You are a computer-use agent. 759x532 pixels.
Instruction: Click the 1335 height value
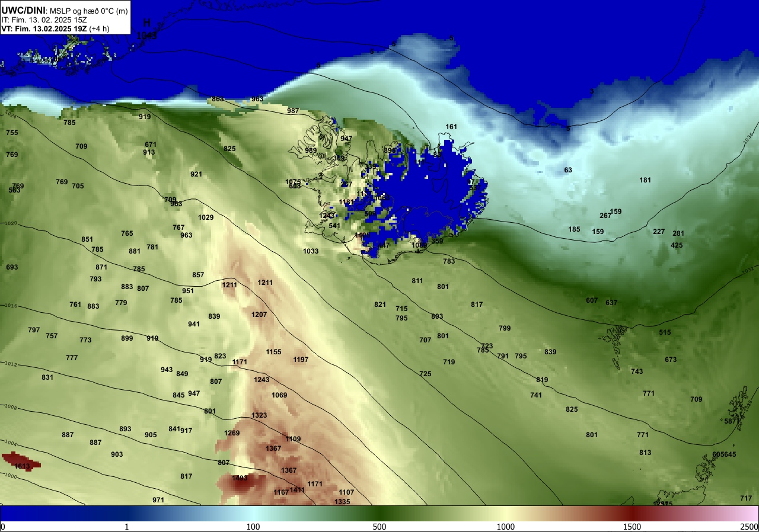tap(342, 502)
